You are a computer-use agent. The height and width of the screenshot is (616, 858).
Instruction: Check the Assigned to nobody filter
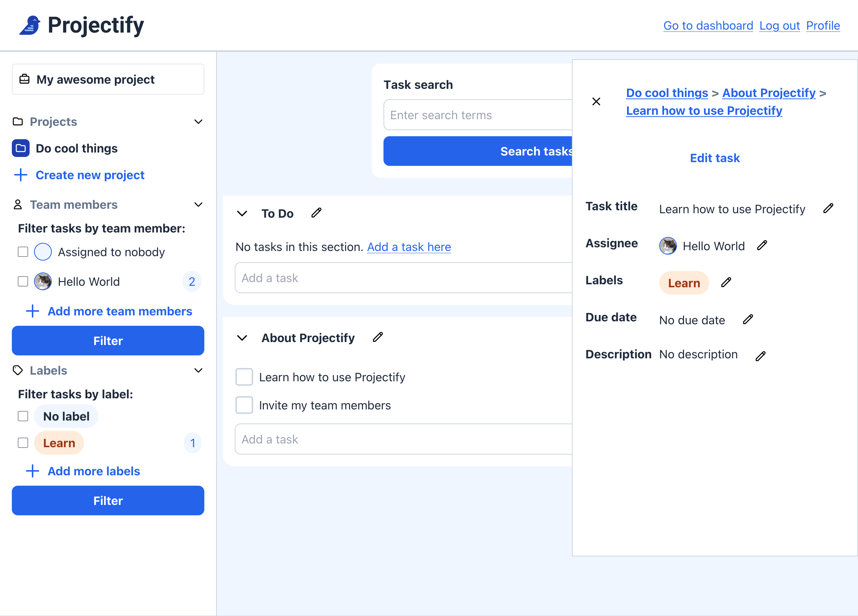[23, 252]
